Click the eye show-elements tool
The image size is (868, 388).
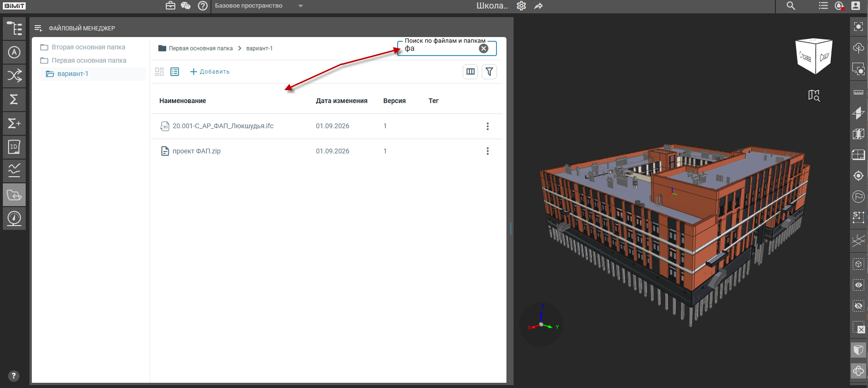tap(858, 285)
